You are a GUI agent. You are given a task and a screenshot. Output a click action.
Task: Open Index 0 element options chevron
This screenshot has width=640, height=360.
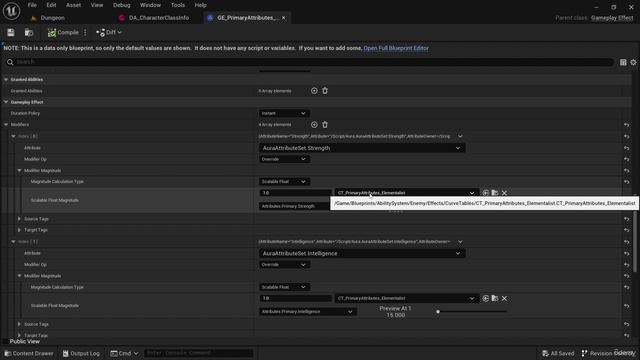click(x=460, y=136)
